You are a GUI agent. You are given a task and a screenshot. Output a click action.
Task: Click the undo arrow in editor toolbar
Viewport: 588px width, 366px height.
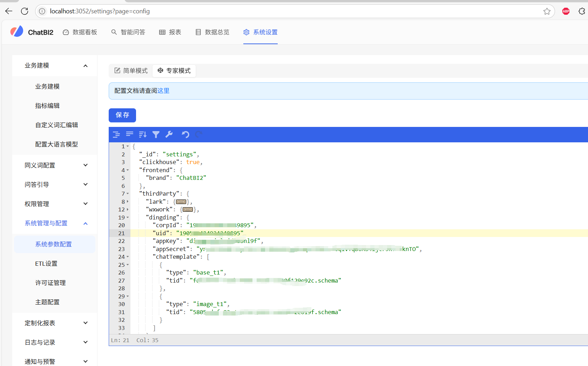point(185,135)
